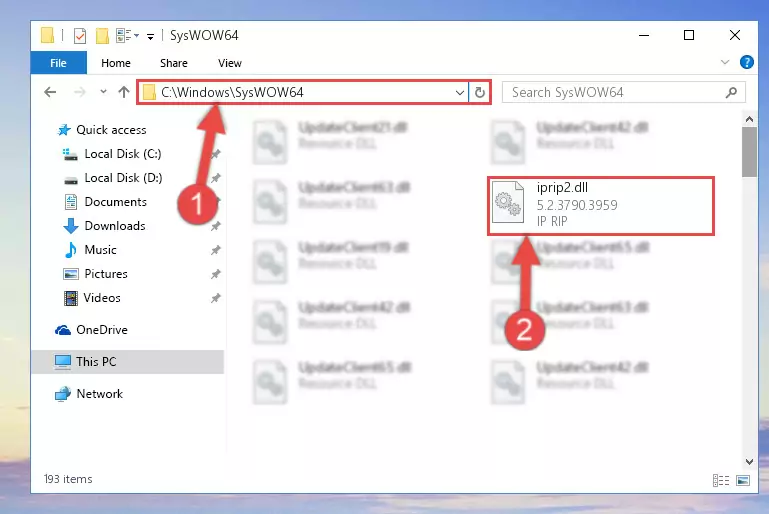Open Pictures in navigation pane
The width and height of the screenshot is (769, 514).
pos(106,274)
